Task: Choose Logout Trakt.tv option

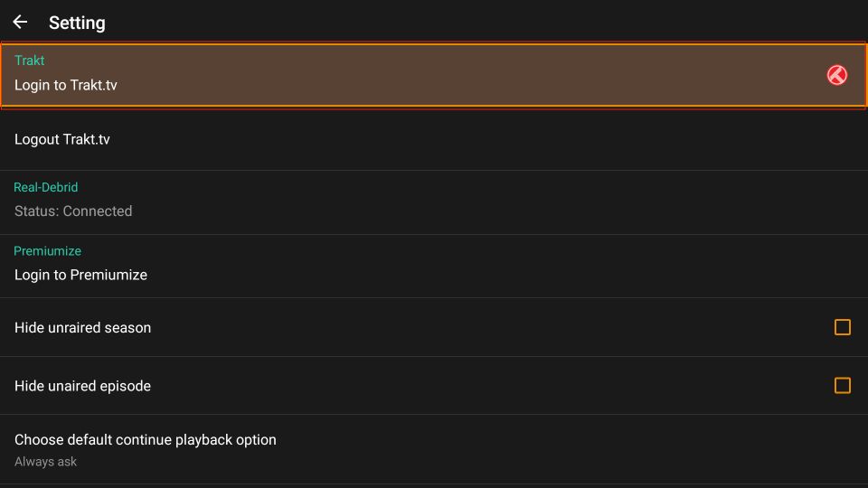Action: point(62,139)
